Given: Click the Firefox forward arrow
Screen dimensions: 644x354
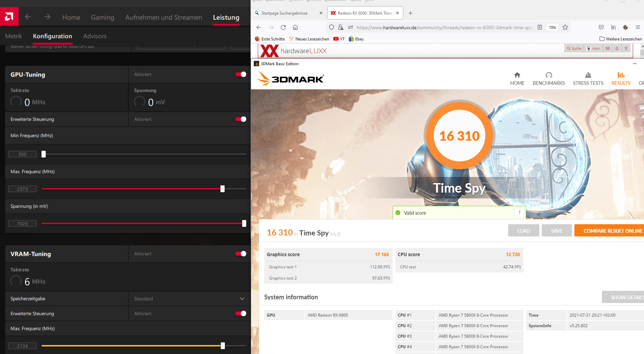Looking at the screenshot, I should tap(271, 28).
